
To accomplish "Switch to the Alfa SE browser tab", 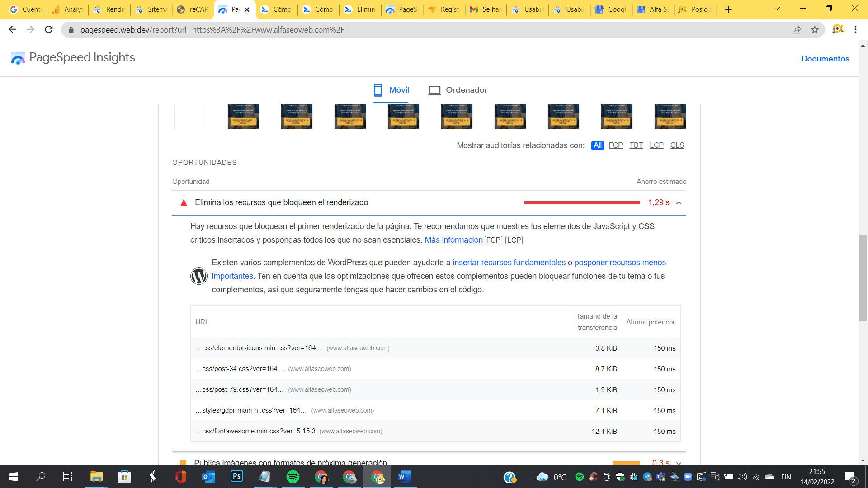I will (x=653, y=9).
